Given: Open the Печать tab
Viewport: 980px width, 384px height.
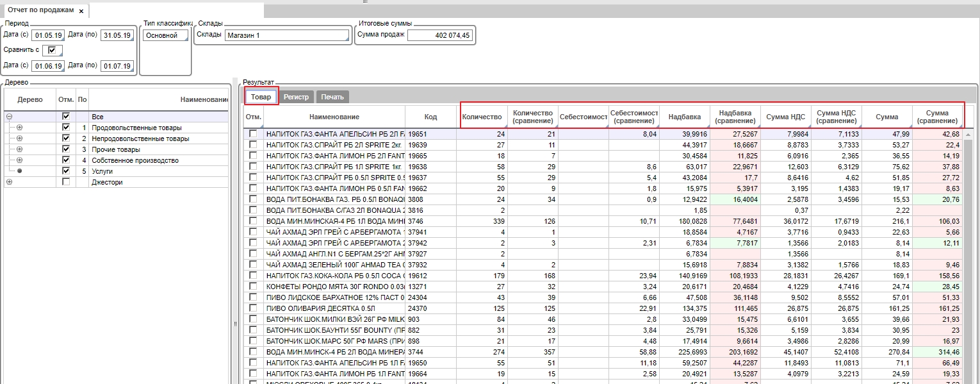Looking at the screenshot, I should click(x=332, y=97).
